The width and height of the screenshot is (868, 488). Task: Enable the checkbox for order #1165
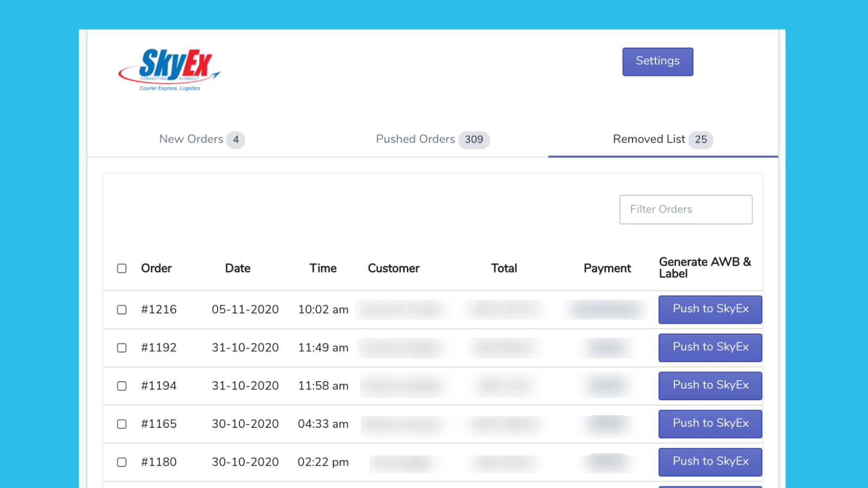click(122, 425)
